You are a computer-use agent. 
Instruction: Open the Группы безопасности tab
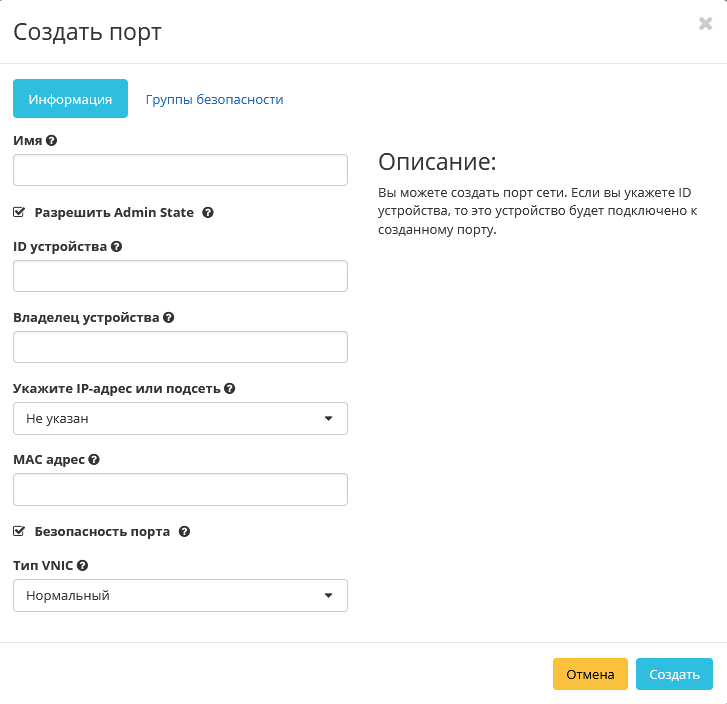(x=214, y=99)
